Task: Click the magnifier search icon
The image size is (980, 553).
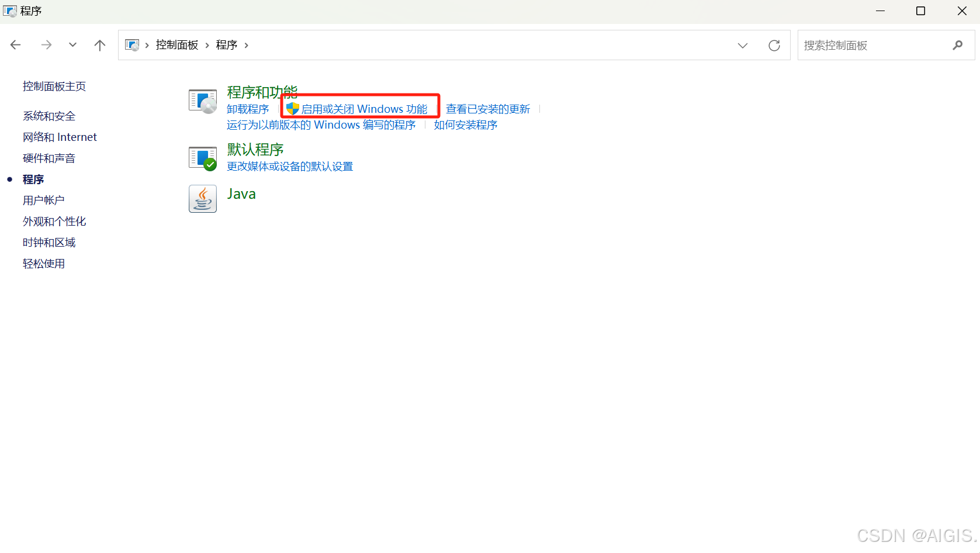Action: click(x=957, y=45)
